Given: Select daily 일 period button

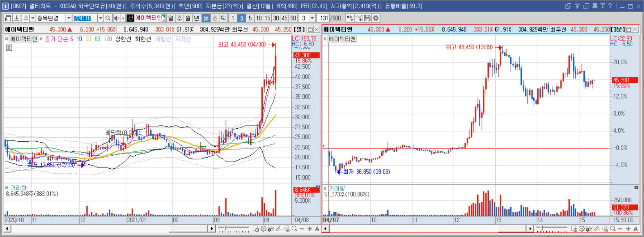Looking at the screenshot, I should click(x=171, y=18).
